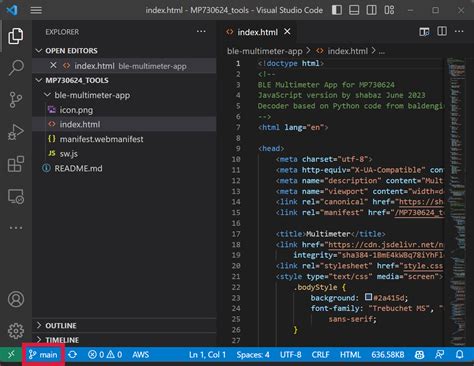
Task: Collapse the MP730624_TOOLS folder section
Action: 124,80
